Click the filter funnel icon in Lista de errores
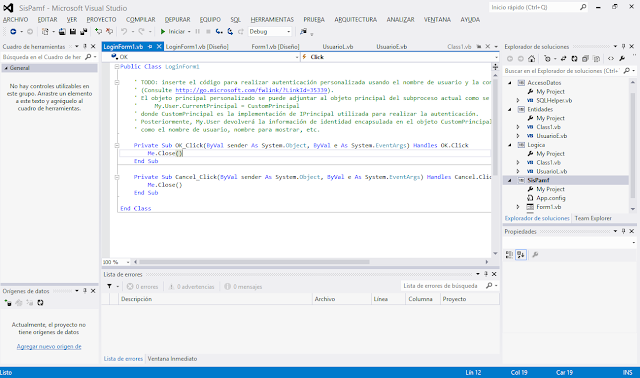The height and width of the screenshot is (378, 640). (x=109, y=287)
